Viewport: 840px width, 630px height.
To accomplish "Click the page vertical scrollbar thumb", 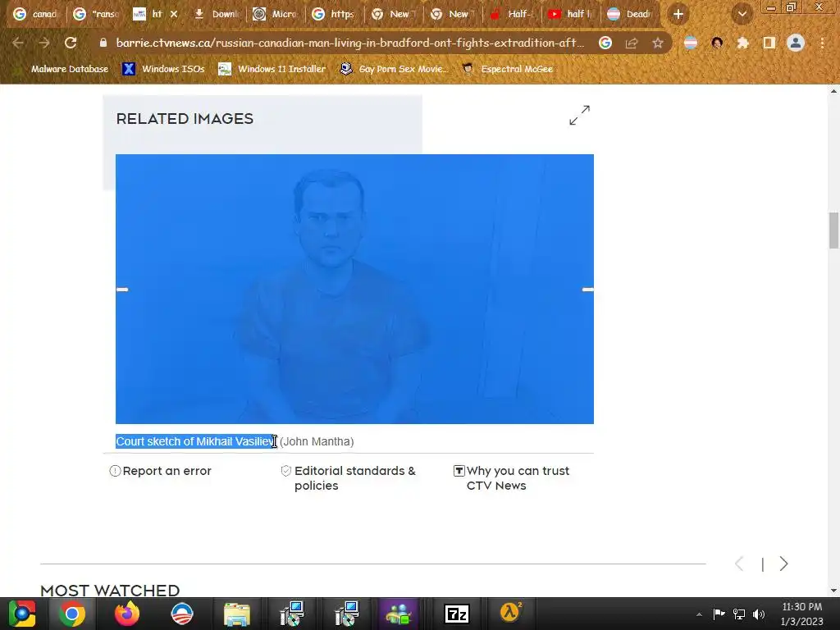I will coord(833,231).
